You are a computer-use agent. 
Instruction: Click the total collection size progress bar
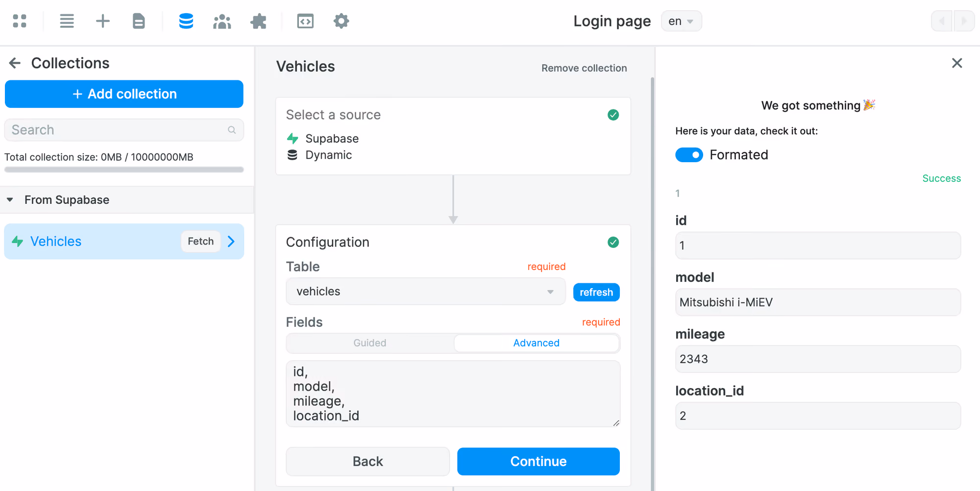tap(124, 170)
